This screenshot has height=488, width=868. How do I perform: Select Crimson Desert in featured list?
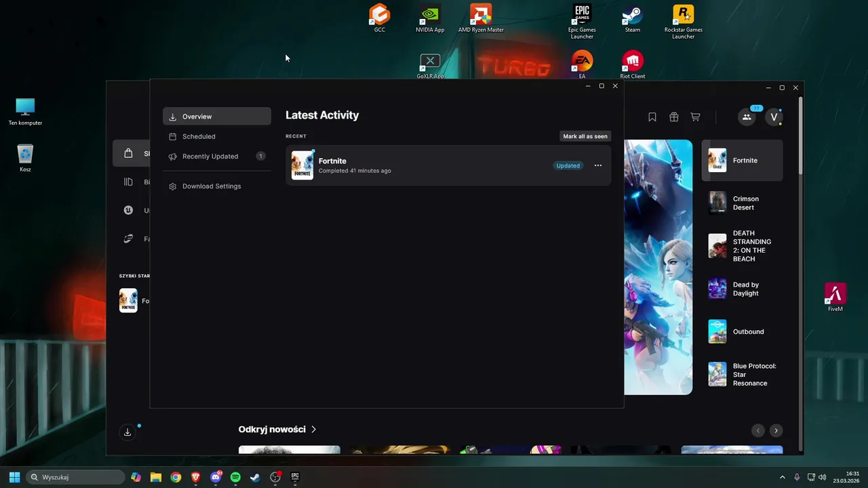coord(742,203)
